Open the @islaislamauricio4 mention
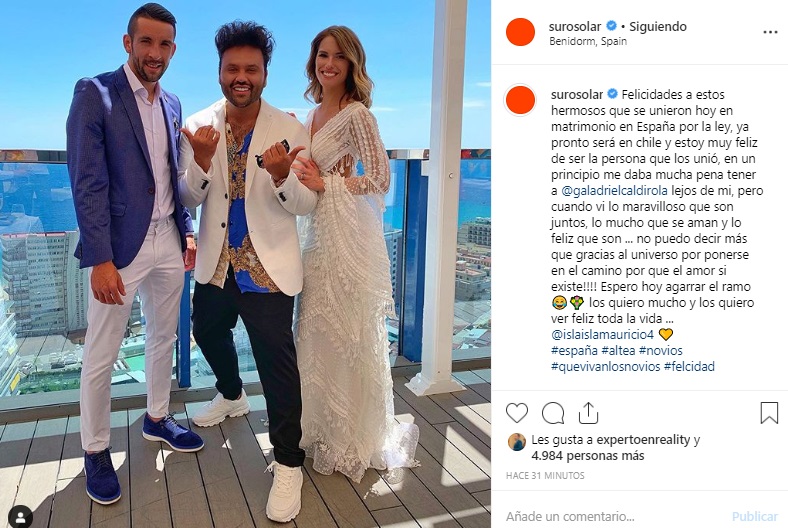 tap(602, 335)
